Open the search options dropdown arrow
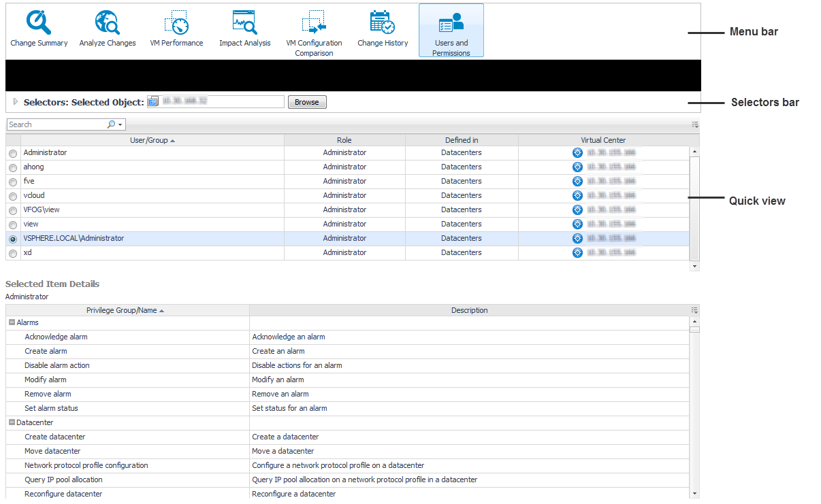 point(120,125)
